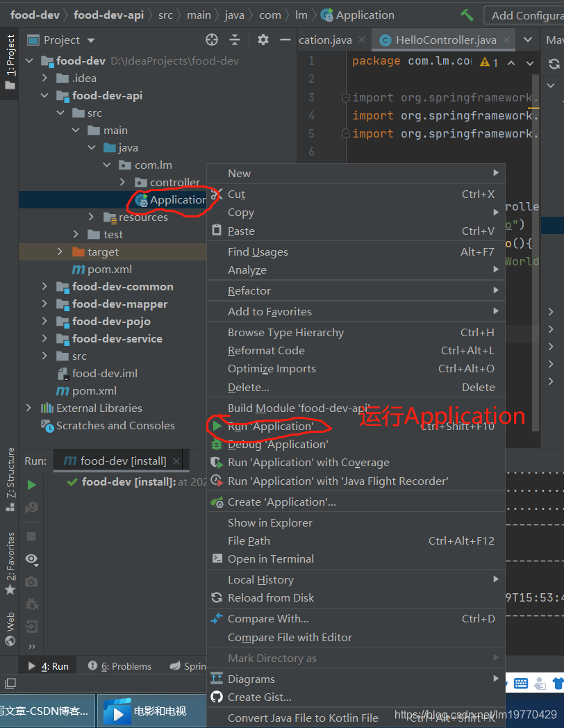Choose Debug 'Application' from context menu
This screenshot has width=564, height=728.
click(x=356, y=445)
